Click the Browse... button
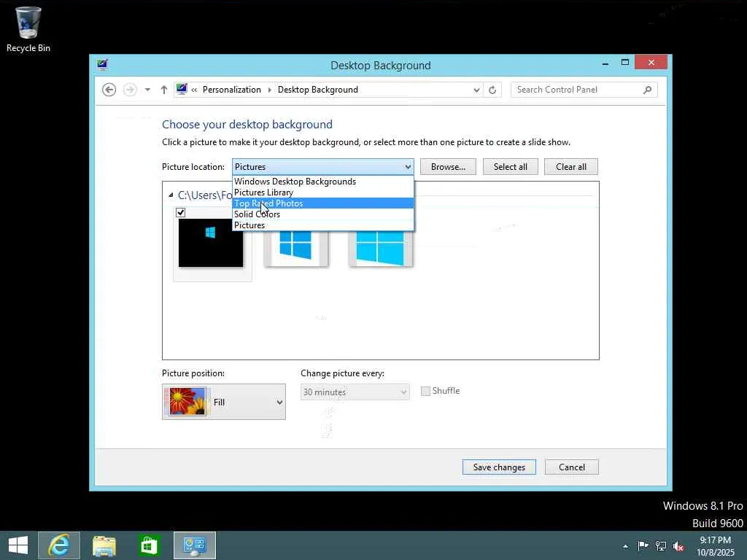The width and height of the screenshot is (747, 560). (448, 167)
